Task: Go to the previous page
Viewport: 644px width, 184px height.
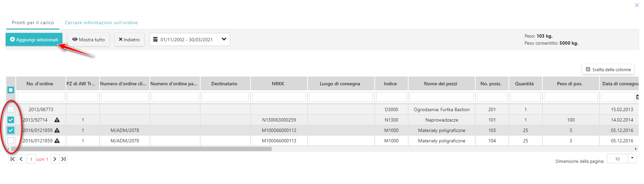Action: click(21, 159)
